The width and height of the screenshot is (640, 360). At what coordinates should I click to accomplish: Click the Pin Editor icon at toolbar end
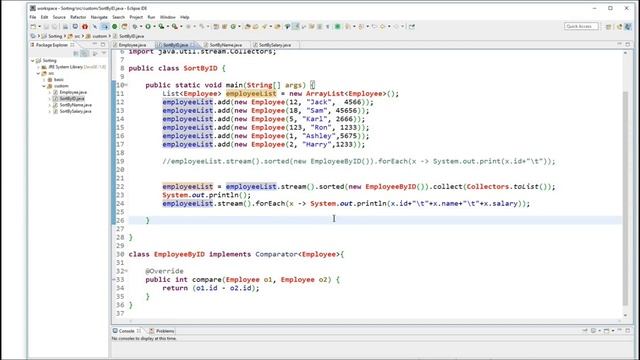coord(412,27)
